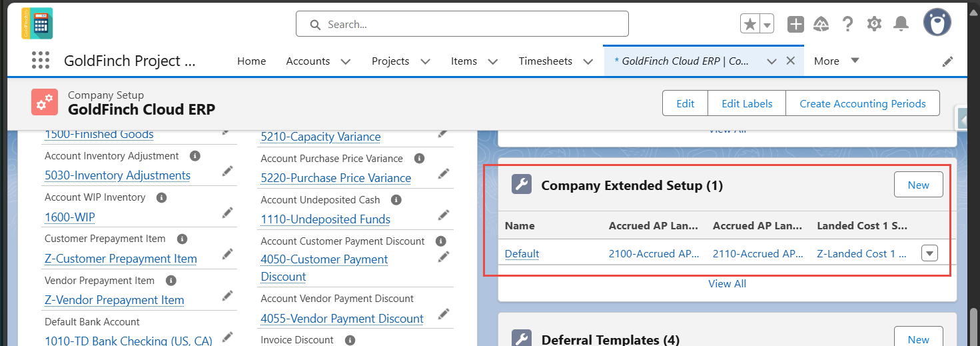Open the Global Actions plus icon
Viewport: 980px width, 346px height.
click(795, 24)
